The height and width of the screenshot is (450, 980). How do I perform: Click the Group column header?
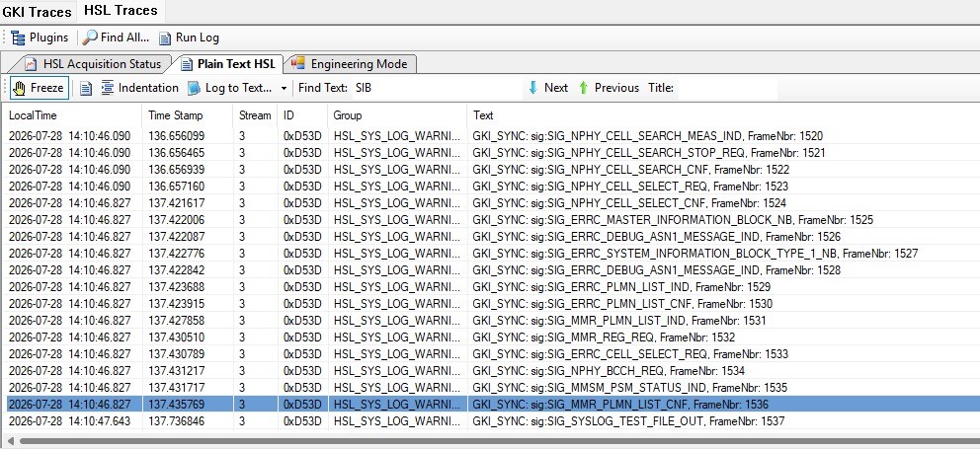[x=397, y=115]
